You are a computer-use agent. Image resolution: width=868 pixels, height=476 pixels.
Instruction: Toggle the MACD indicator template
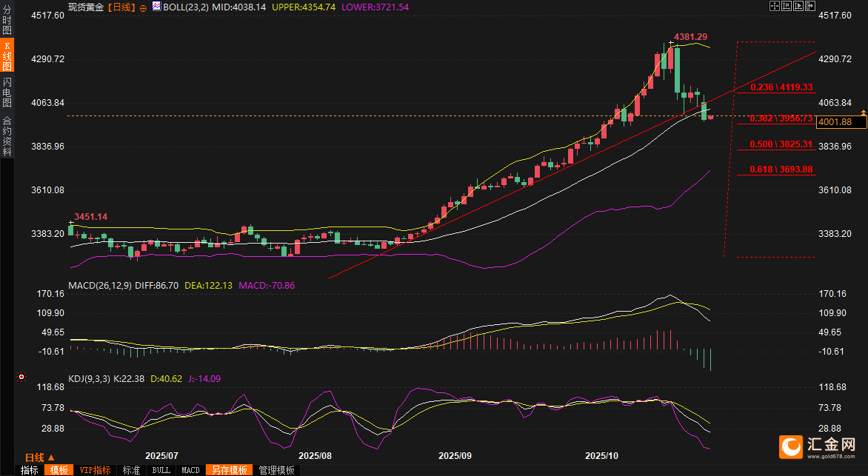[190, 470]
